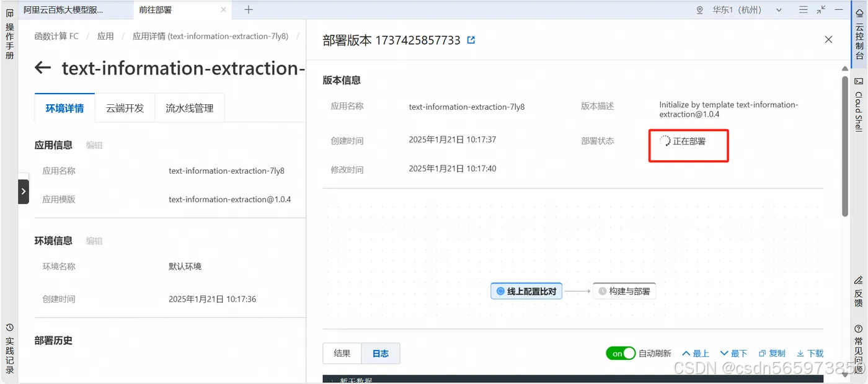Screen dimensions: 868x384
Task: Click 默认环境 environment name value
Action: [185, 266]
